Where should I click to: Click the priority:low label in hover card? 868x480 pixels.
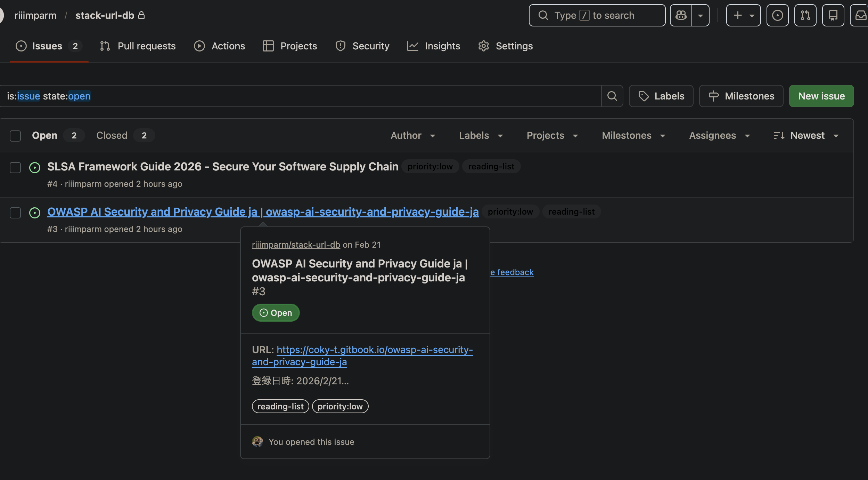[340, 406]
